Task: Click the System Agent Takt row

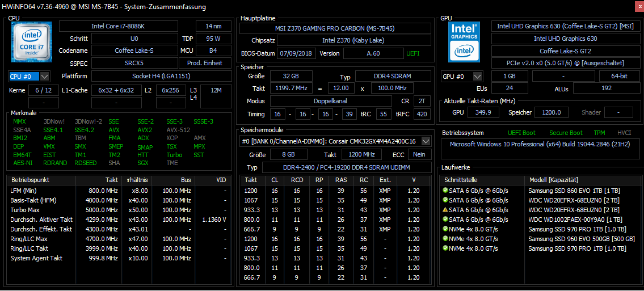Action: pos(119,258)
